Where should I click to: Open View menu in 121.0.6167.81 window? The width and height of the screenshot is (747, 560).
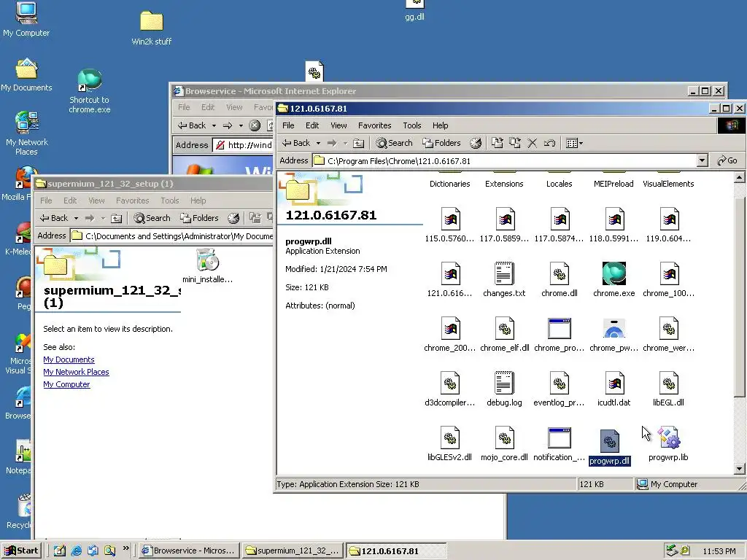coord(338,125)
